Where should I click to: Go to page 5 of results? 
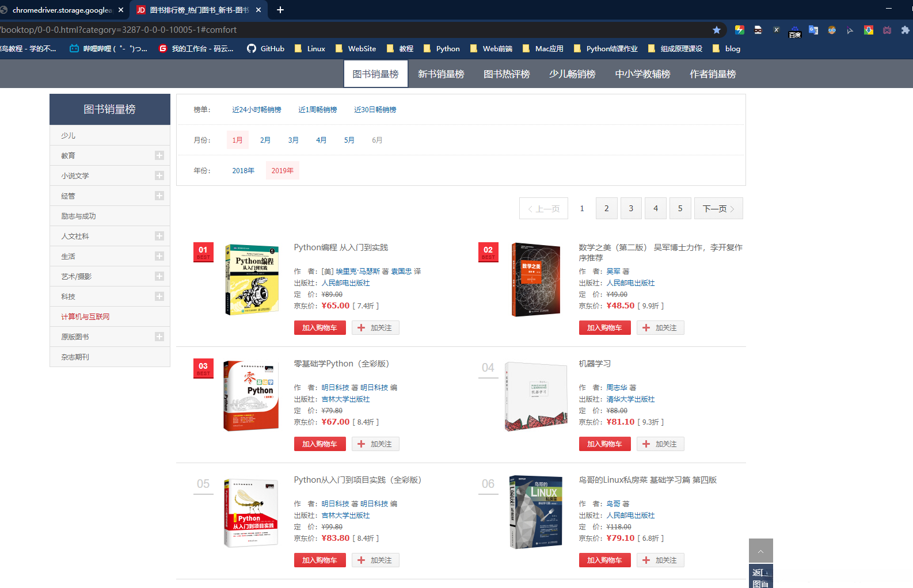click(680, 208)
